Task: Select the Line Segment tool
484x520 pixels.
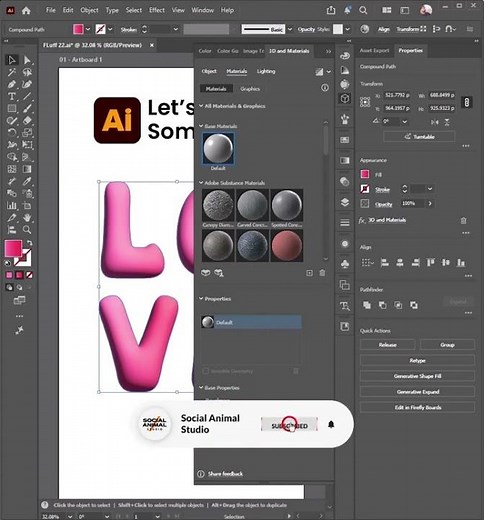Action: point(27,96)
